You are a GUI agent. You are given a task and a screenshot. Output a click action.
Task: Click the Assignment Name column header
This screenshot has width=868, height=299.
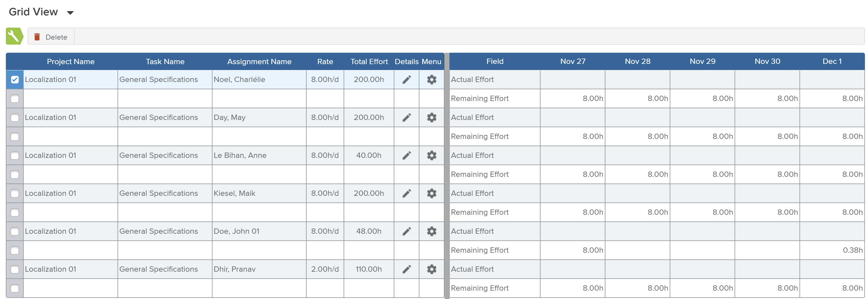pos(259,61)
